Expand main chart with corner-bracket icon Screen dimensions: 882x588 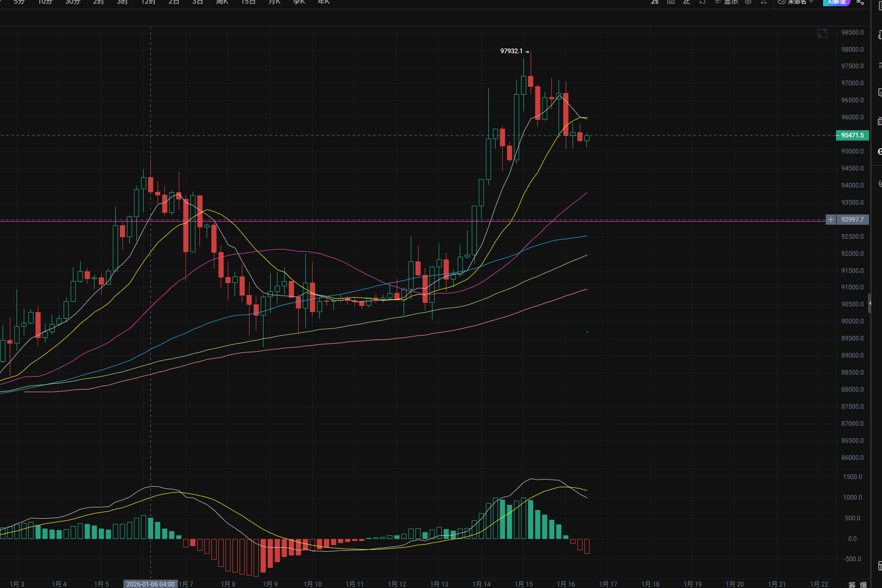coord(822,34)
